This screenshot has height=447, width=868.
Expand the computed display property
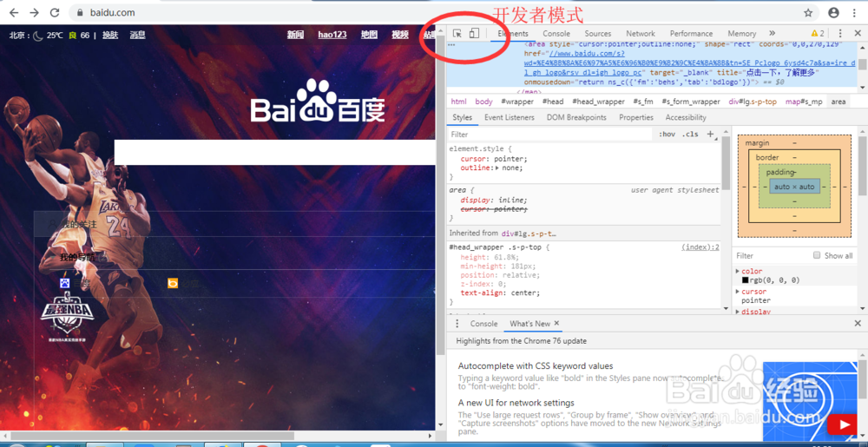737,312
